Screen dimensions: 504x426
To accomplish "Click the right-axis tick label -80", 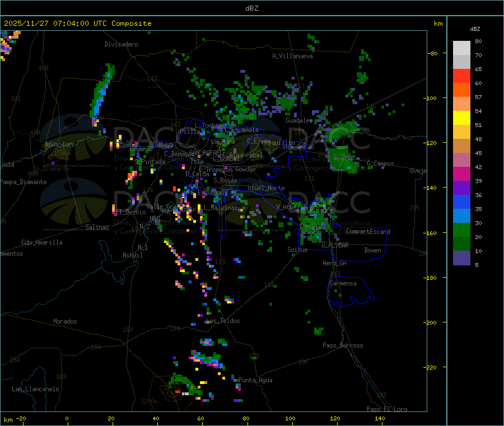I will 432,53.
